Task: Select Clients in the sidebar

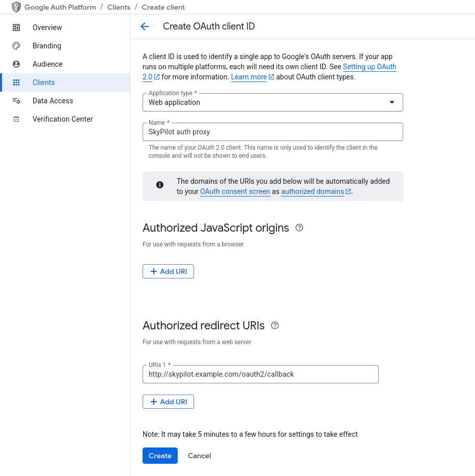Action: 65,82
